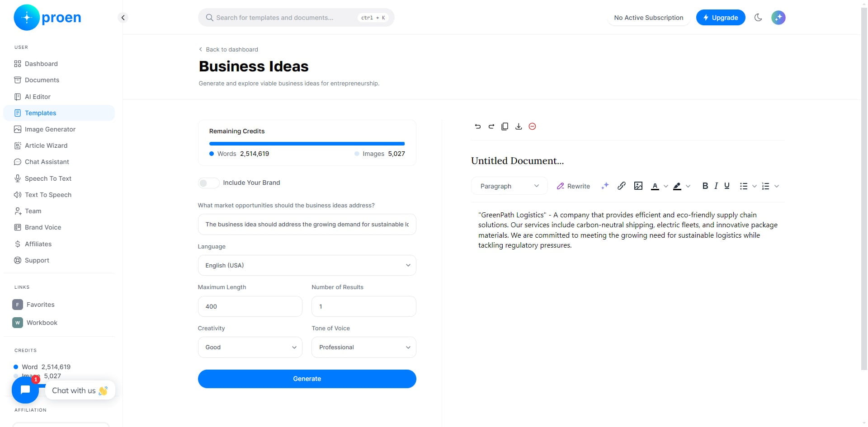Open Support in the sidebar
The image size is (868, 427).
[59, 260]
